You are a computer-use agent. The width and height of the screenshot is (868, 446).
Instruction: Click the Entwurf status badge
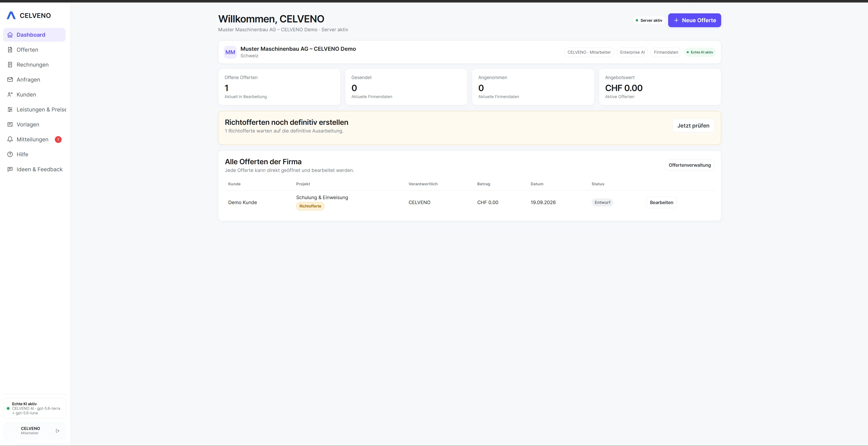602,203
